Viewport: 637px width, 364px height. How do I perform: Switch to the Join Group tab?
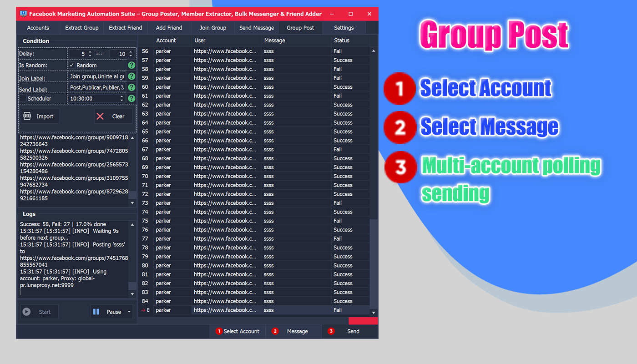pyautogui.click(x=213, y=28)
